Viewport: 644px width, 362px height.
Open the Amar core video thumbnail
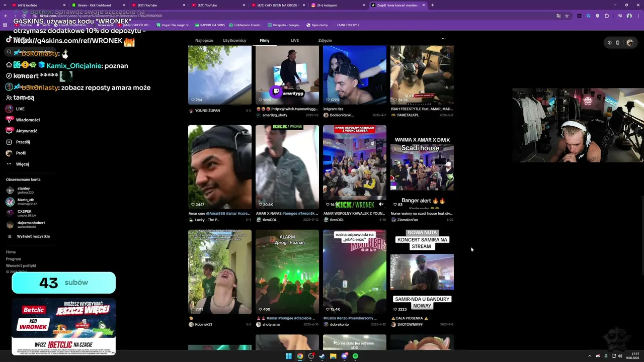point(220,167)
